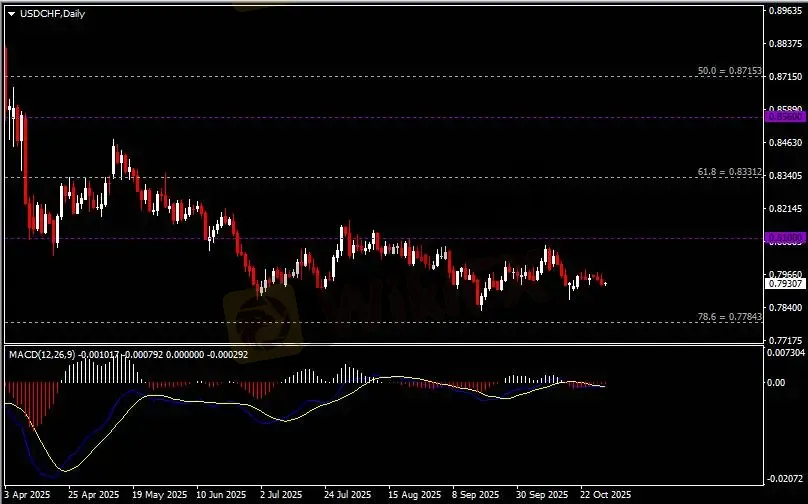808x504 pixels.
Task: Click the MACD(12,26,9) indicator name
Action: coord(42,355)
